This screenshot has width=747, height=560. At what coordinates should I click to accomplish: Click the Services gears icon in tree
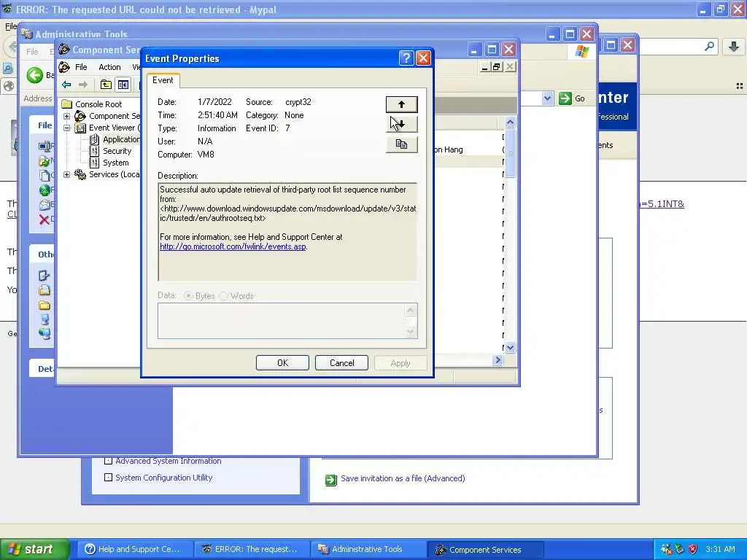pos(80,174)
